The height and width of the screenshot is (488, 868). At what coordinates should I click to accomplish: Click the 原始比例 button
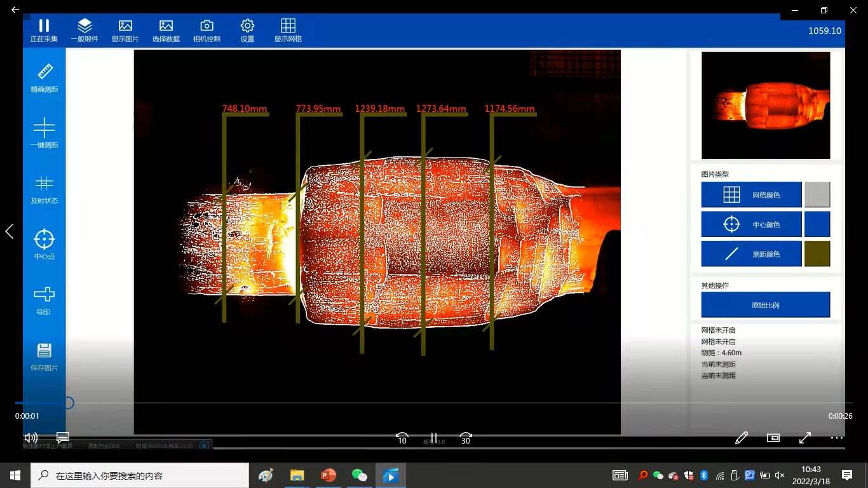tap(765, 305)
